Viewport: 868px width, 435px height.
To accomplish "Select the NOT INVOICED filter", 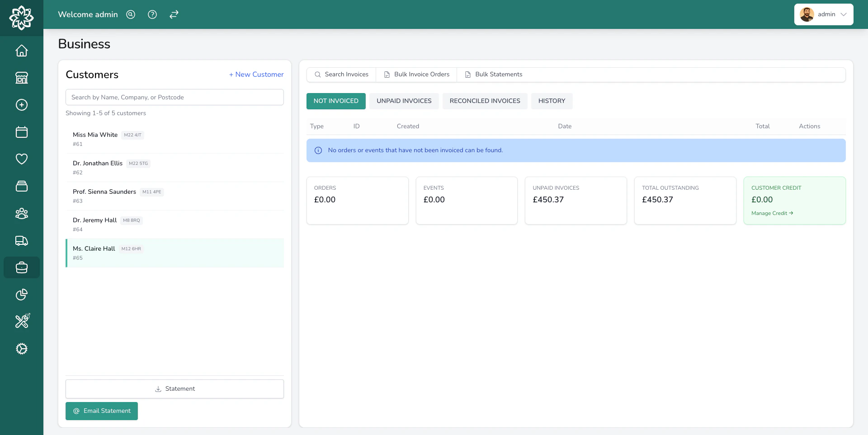I will click(x=336, y=101).
